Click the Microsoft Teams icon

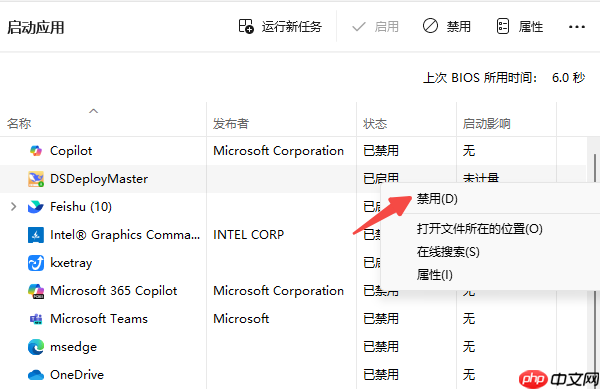36,319
